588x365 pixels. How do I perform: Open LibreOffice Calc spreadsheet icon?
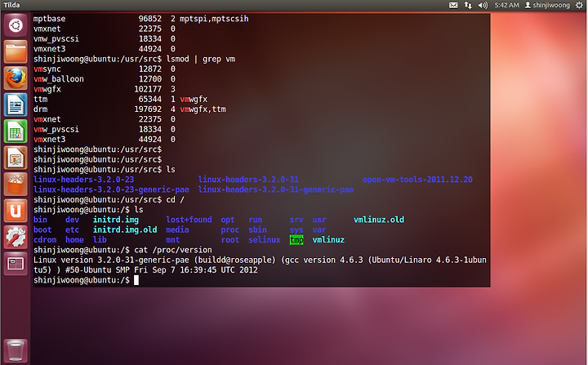click(x=16, y=131)
